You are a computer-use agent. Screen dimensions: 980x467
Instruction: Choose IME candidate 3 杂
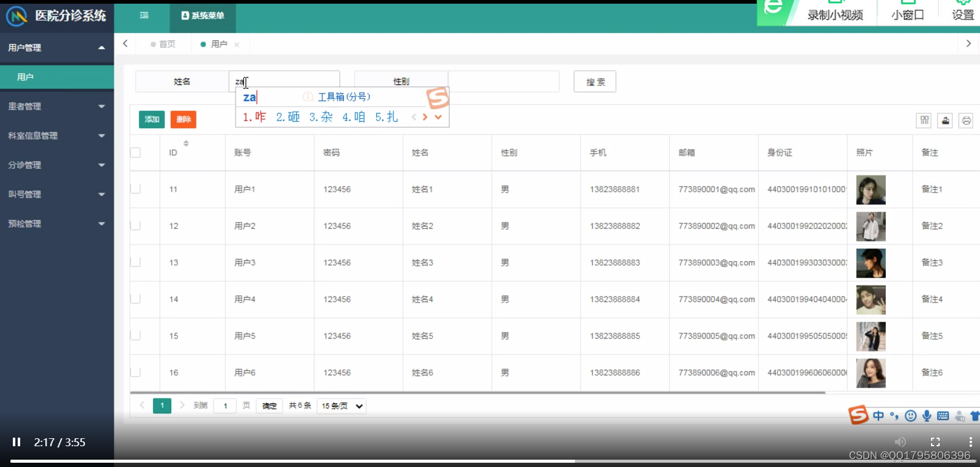pyautogui.click(x=321, y=117)
